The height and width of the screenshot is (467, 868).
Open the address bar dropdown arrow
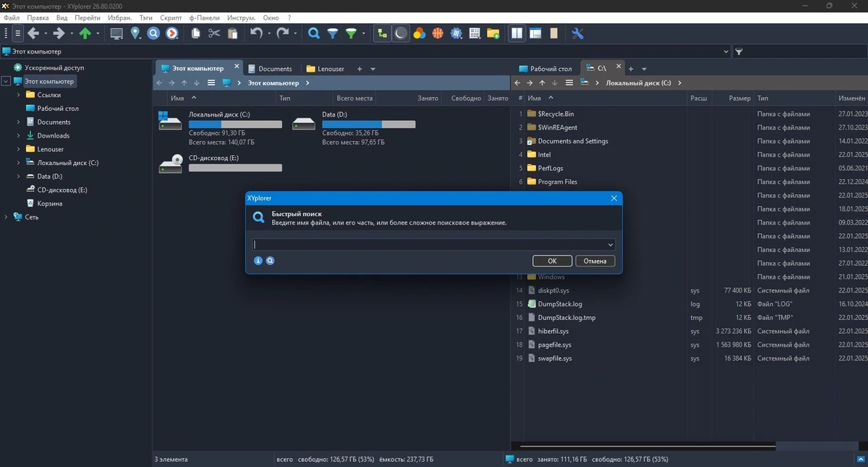coord(726,52)
